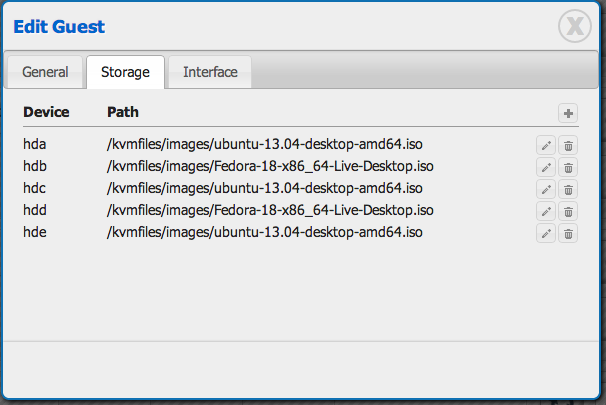Image resolution: width=606 pixels, height=405 pixels.
Task: Open the Interface tab
Action: [210, 72]
